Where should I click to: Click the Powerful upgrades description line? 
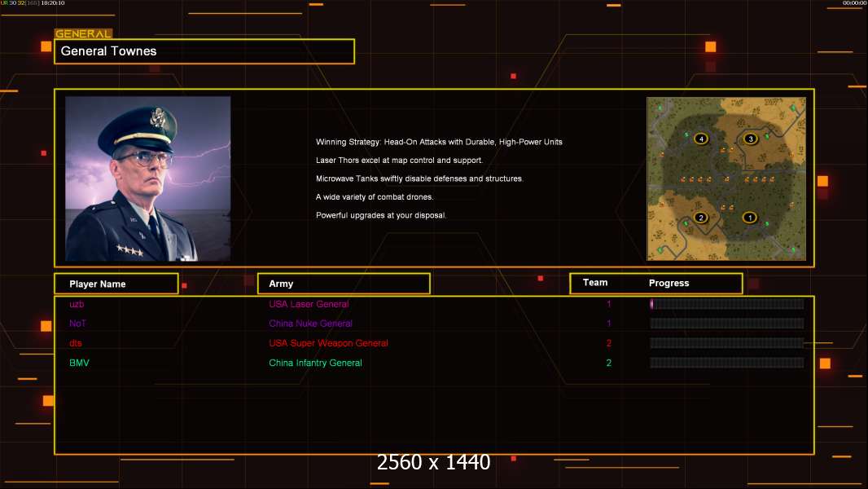(x=381, y=215)
